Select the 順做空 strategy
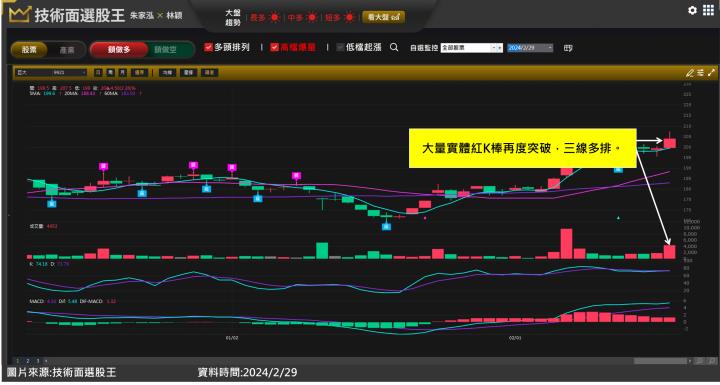Screen dimensions: 720x385 165,50
